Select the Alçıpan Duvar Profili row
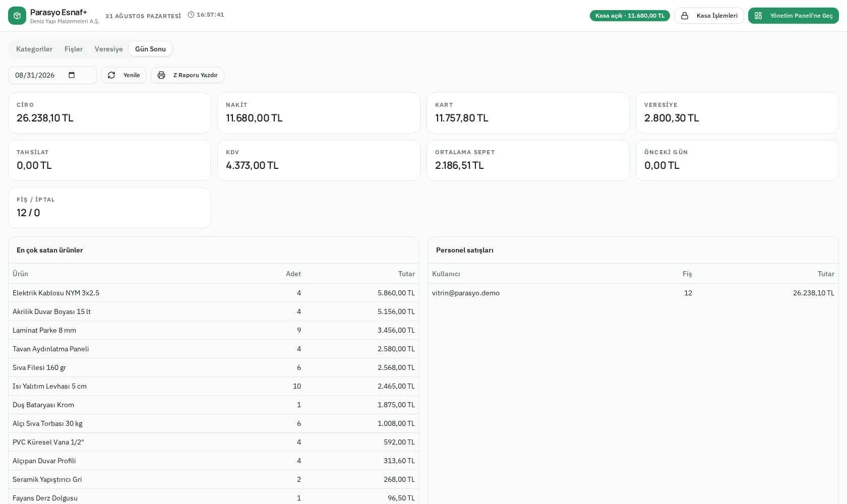 coord(214,461)
